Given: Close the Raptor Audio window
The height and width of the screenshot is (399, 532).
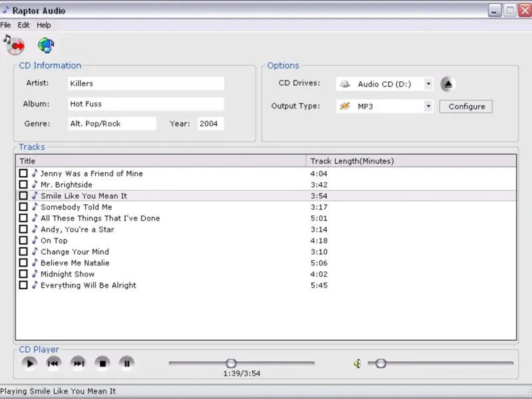Looking at the screenshot, I should click(x=525, y=10).
